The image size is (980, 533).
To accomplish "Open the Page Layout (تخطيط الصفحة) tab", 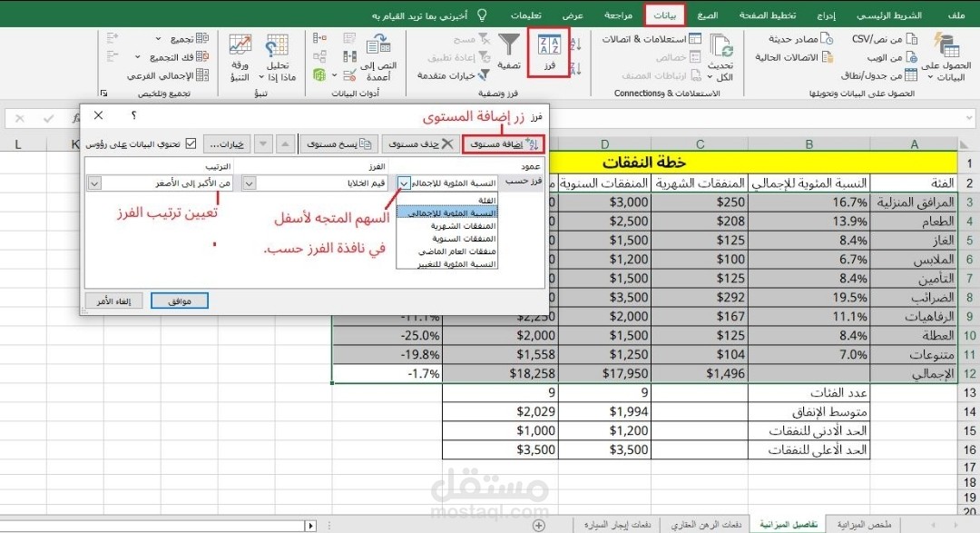I will (x=767, y=15).
